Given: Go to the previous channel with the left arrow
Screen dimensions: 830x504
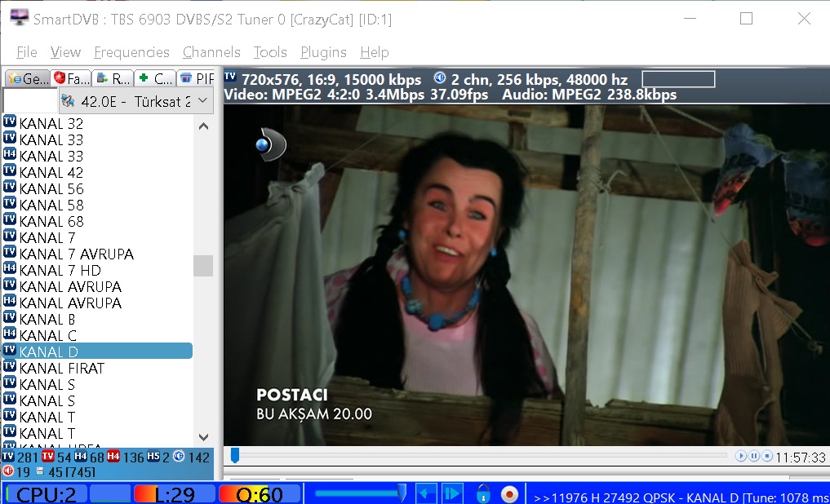Looking at the screenshot, I should [425, 494].
